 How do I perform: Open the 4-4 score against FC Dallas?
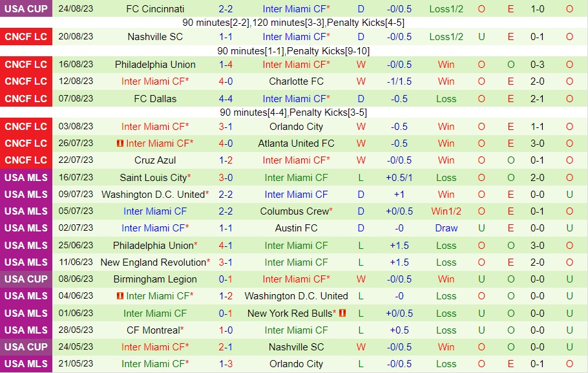[x=226, y=99]
